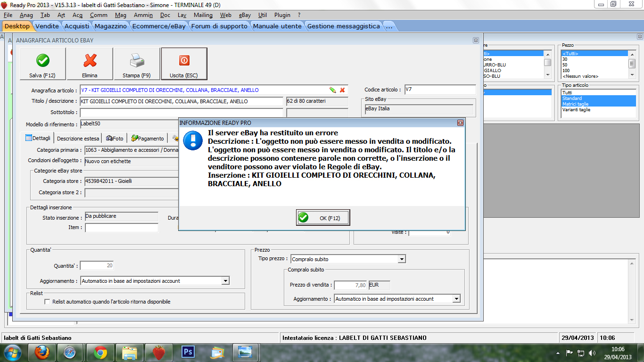Click the Salva (F12) button
Image resolution: width=644 pixels, height=362 pixels.
click(x=42, y=64)
